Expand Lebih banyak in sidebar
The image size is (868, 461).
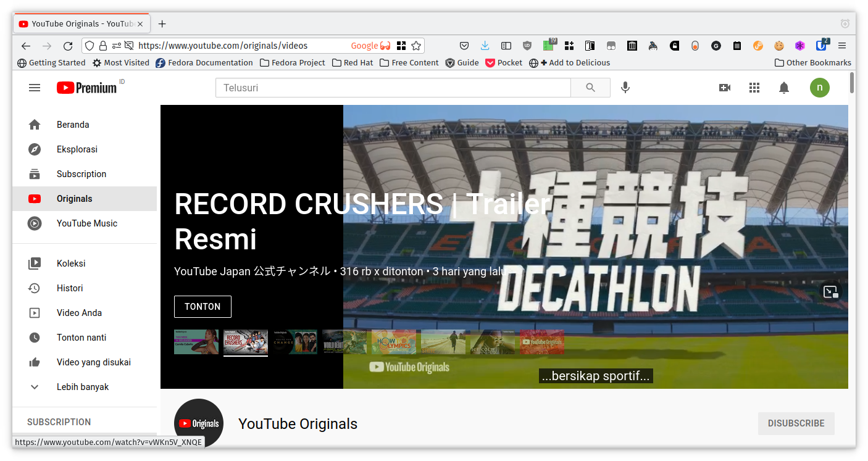click(x=85, y=387)
